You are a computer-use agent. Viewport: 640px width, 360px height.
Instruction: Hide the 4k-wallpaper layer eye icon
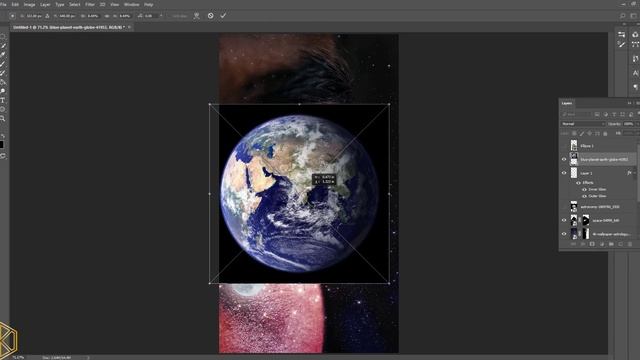(564, 234)
